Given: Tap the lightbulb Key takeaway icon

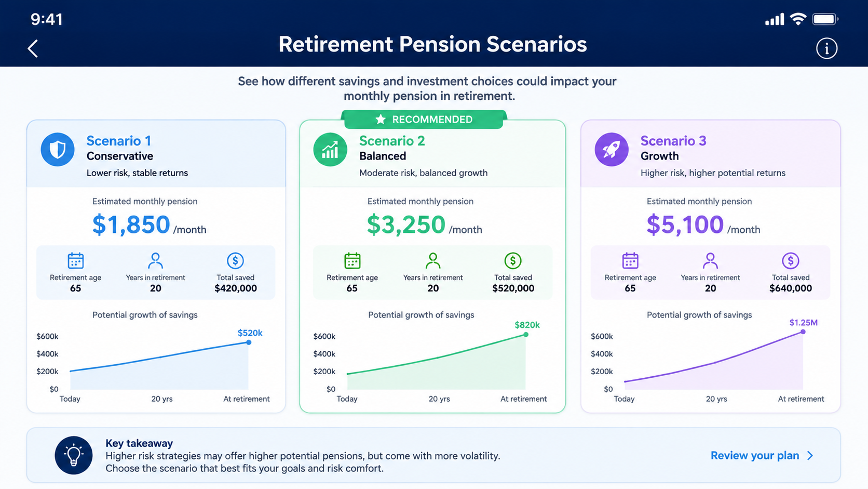Looking at the screenshot, I should tap(74, 455).
